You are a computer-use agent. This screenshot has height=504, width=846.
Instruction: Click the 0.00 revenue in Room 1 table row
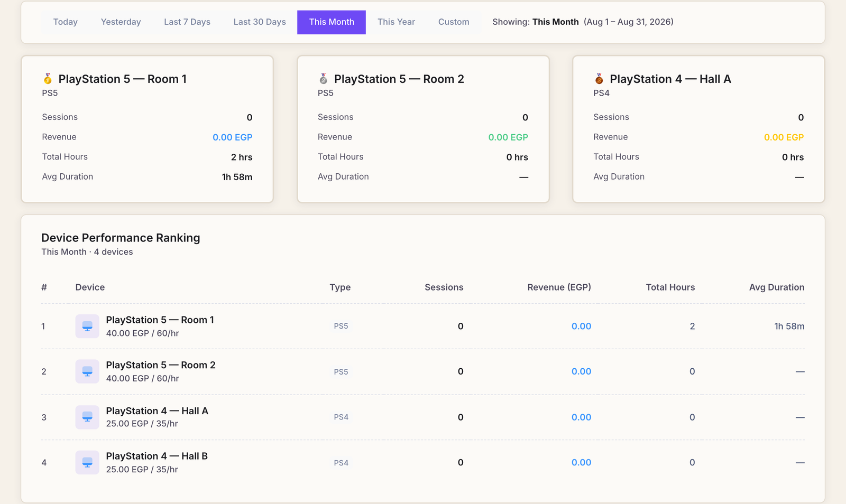[x=581, y=326]
